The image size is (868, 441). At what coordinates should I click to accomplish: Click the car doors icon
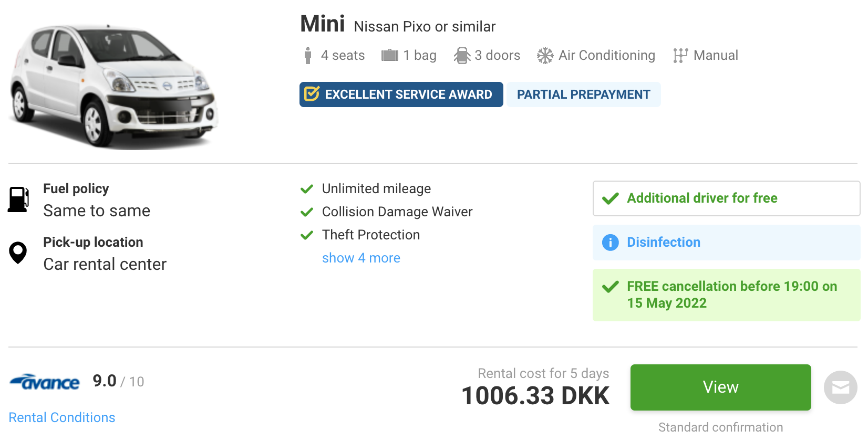tap(462, 56)
